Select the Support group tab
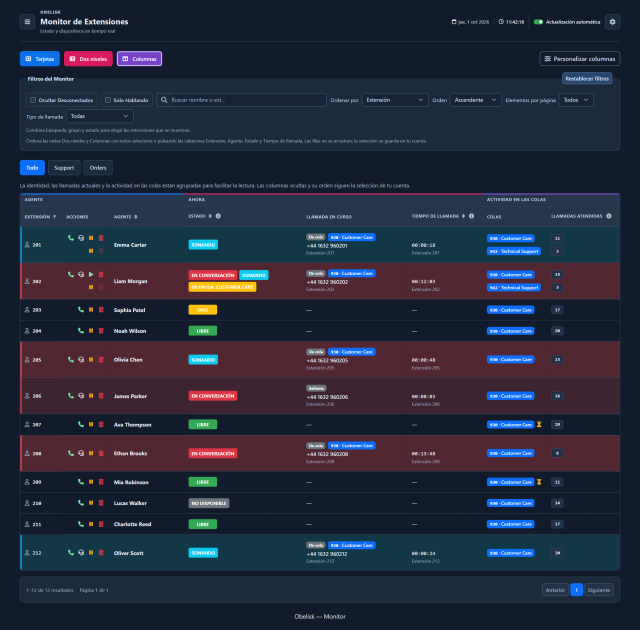The image size is (640, 630). click(x=64, y=168)
